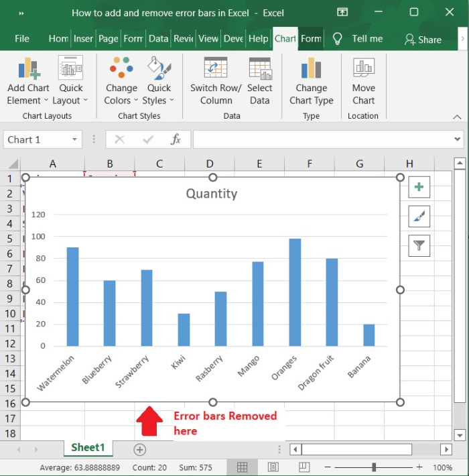Click the Select All corner triangle
This screenshot has height=476, width=469.
13,164
